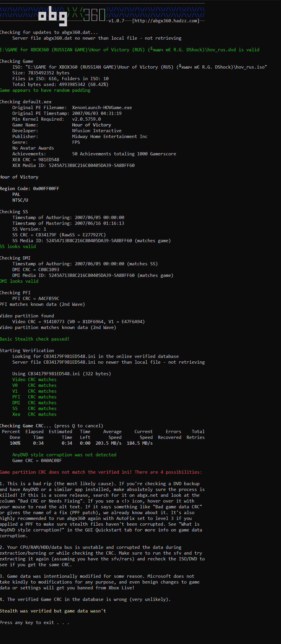
Task: Click 'SS CRC = CB34179F' line
Action: 59,235
